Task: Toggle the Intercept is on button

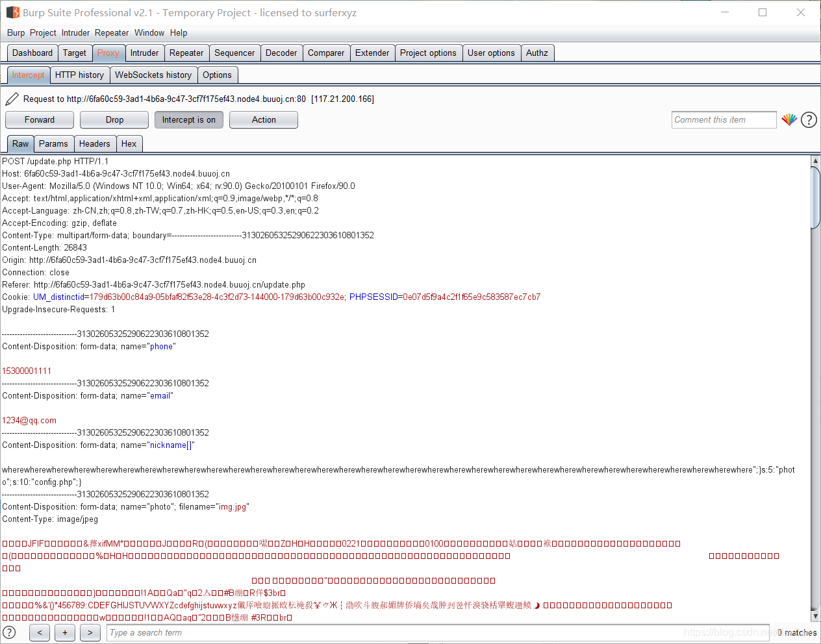Action: pos(189,119)
